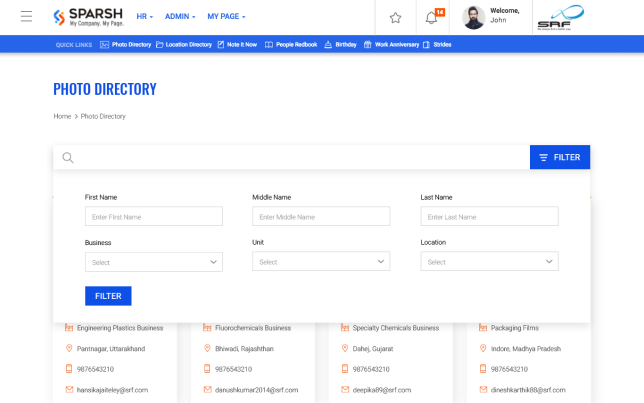Click the SRF company logo
This screenshot has height=403, width=644.
pos(553,17)
